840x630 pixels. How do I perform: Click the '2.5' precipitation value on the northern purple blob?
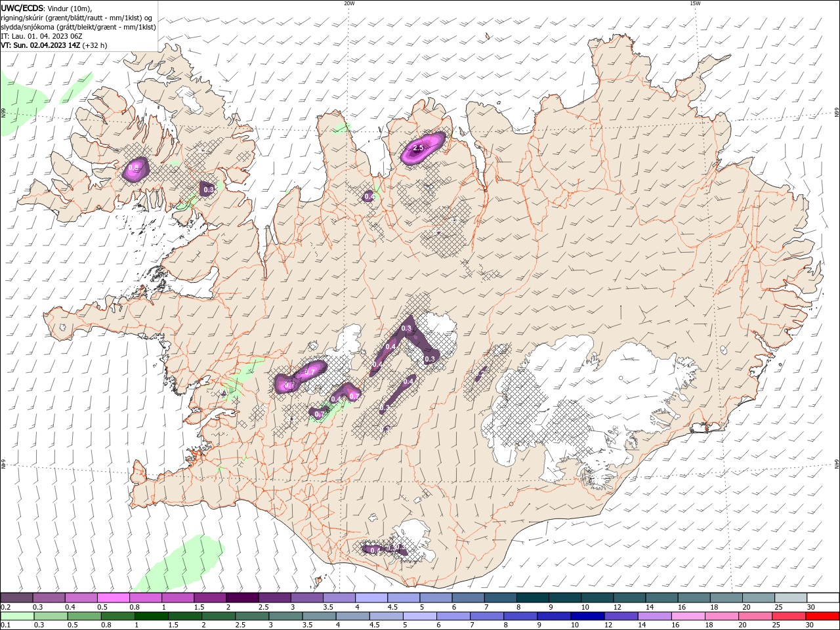[418, 148]
